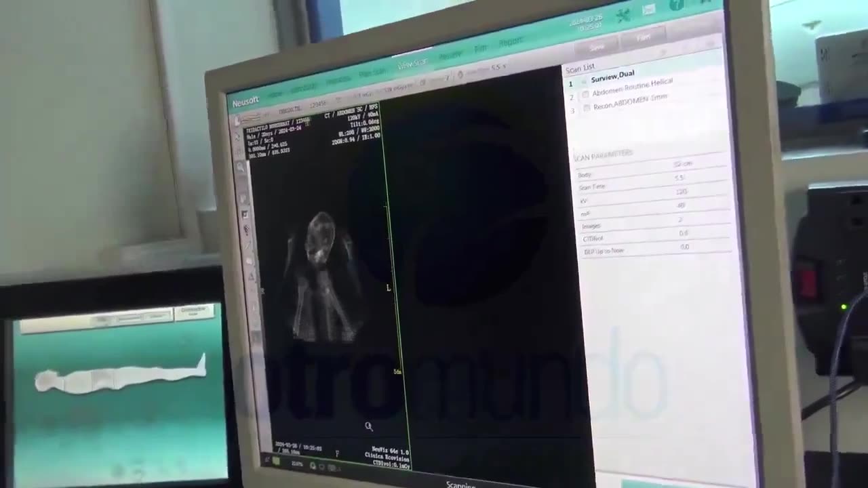Screen dimensions: 868x488
Task: Open the help question mark icon
Action: click(x=676, y=5)
